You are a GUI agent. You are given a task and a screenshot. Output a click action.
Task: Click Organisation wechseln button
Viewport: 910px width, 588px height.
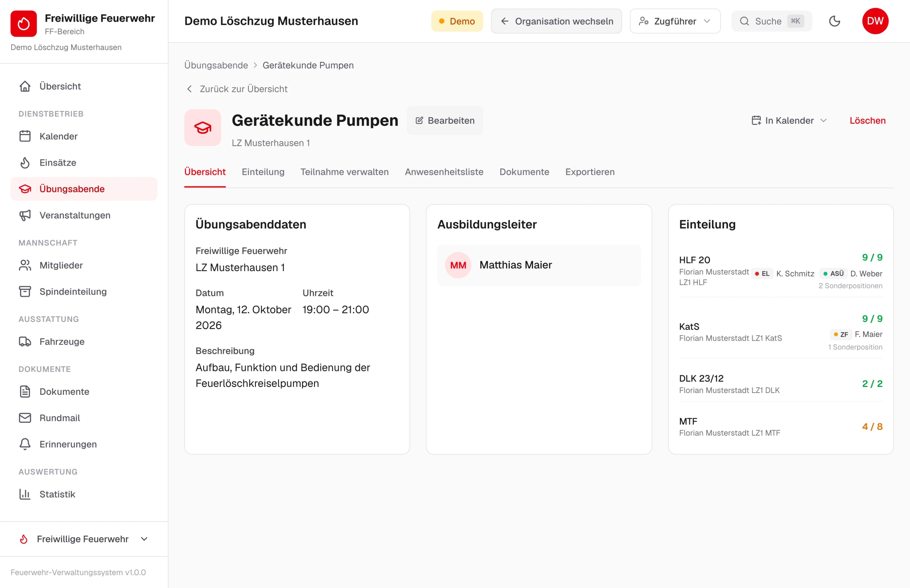[x=557, y=21]
